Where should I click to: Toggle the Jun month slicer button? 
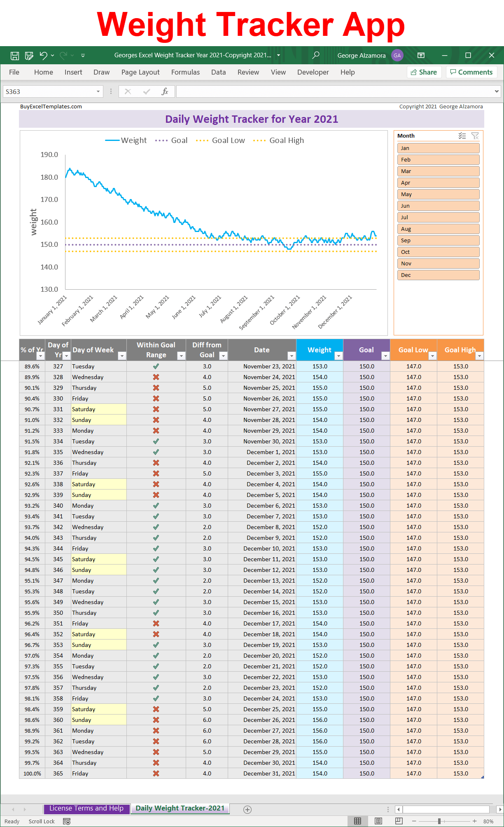coord(438,206)
